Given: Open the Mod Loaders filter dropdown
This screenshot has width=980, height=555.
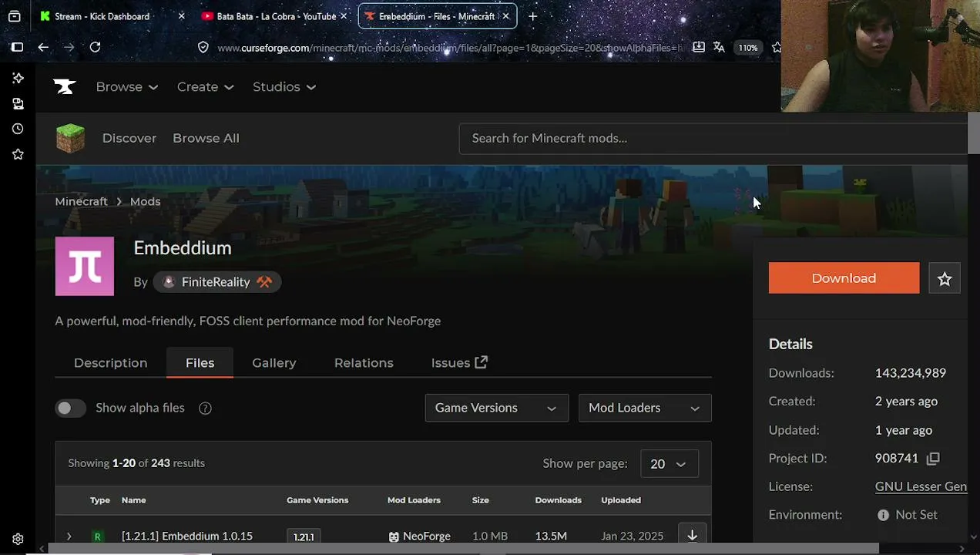Looking at the screenshot, I should [x=645, y=409].
